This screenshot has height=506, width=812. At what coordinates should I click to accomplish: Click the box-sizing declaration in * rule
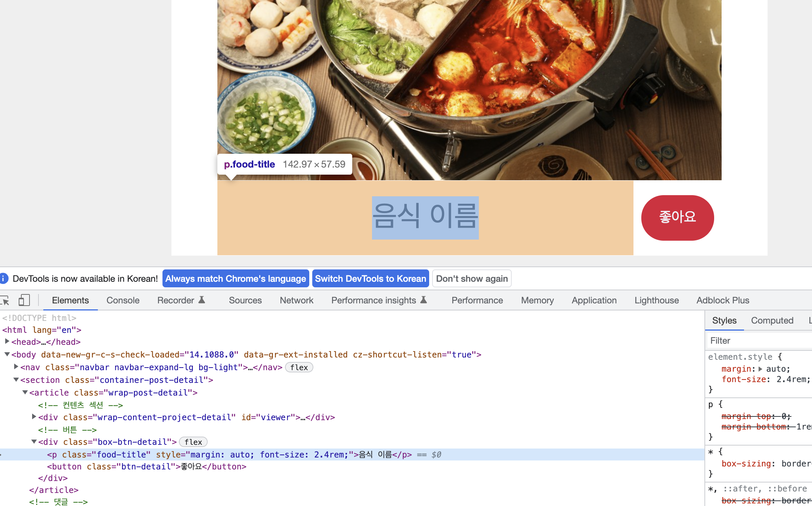pyautogui.click(x=766, y=463)
